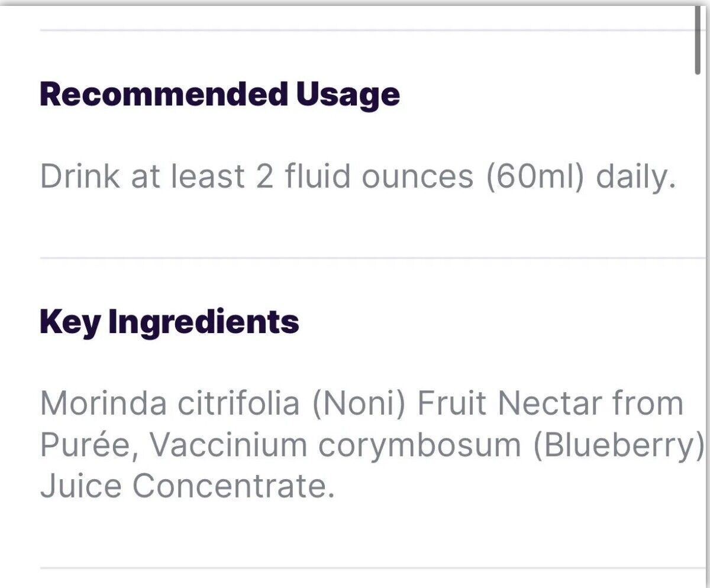Image resolution: width=710 pixels, height=588 pixels.
Task: Click the word "Key" in the heading
Action: (x=70, y=322)
